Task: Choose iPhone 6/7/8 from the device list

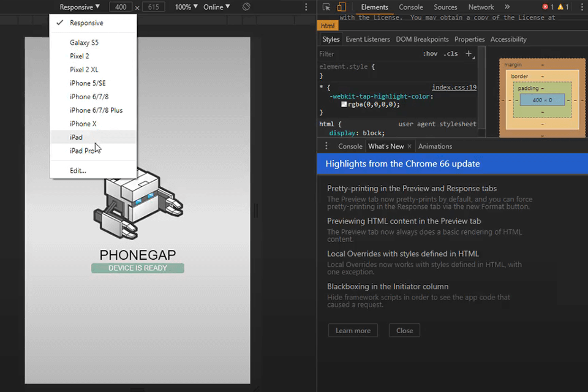Action: [93, 96]
